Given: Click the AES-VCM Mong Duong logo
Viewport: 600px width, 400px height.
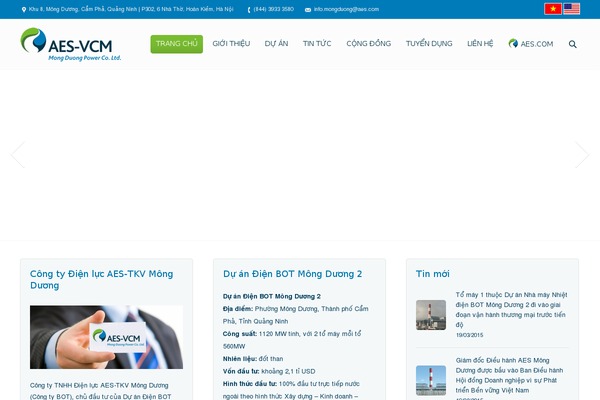Looking at the screenshot, I should [x=71, y=44].
